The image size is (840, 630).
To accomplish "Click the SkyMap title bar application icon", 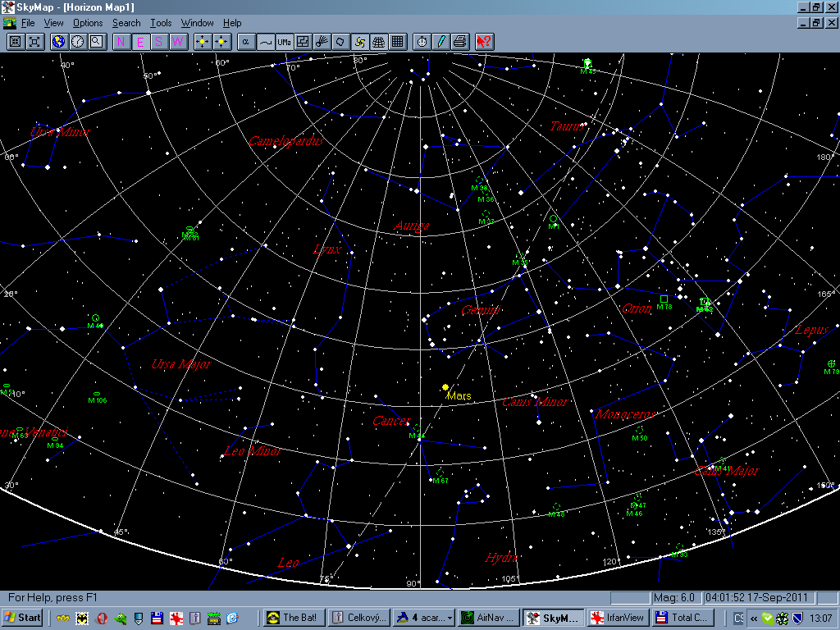I will pyautogui.click(x=8, y=7).
